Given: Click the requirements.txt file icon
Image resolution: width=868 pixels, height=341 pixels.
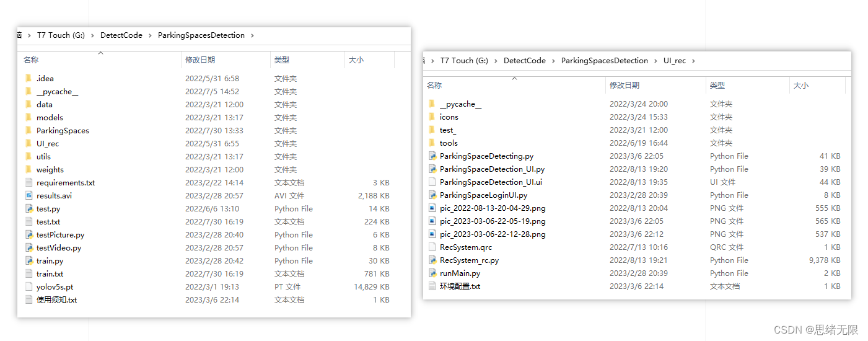Looking at the screenshot, I should pyautogui.click(x=28, y=182).
